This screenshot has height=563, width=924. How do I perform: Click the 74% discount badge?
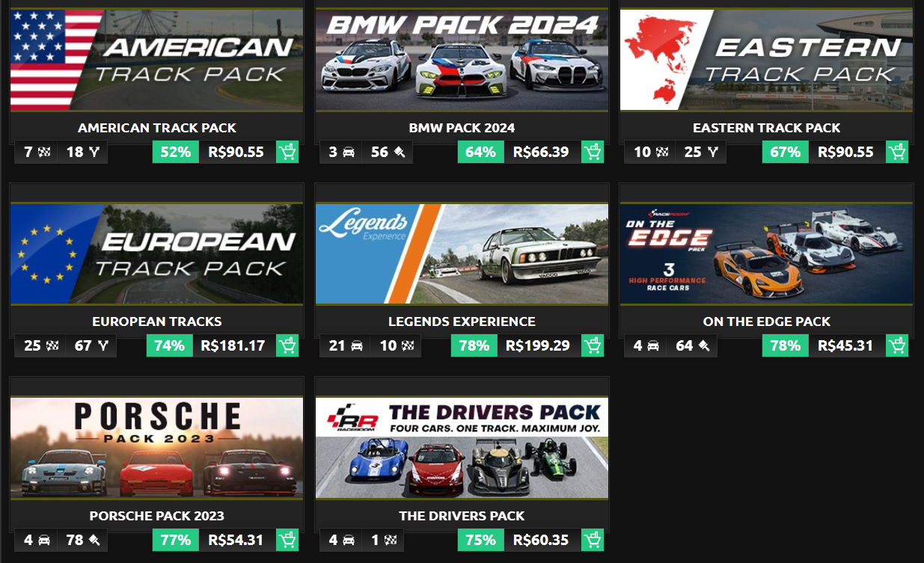click(x=169, y=345)
